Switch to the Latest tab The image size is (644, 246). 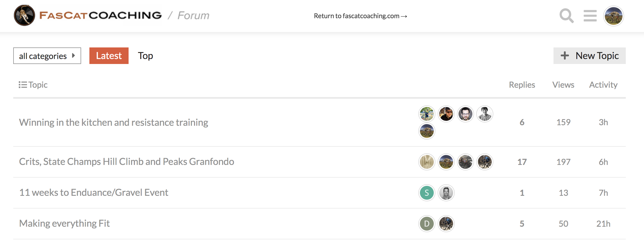pos(109,56)
